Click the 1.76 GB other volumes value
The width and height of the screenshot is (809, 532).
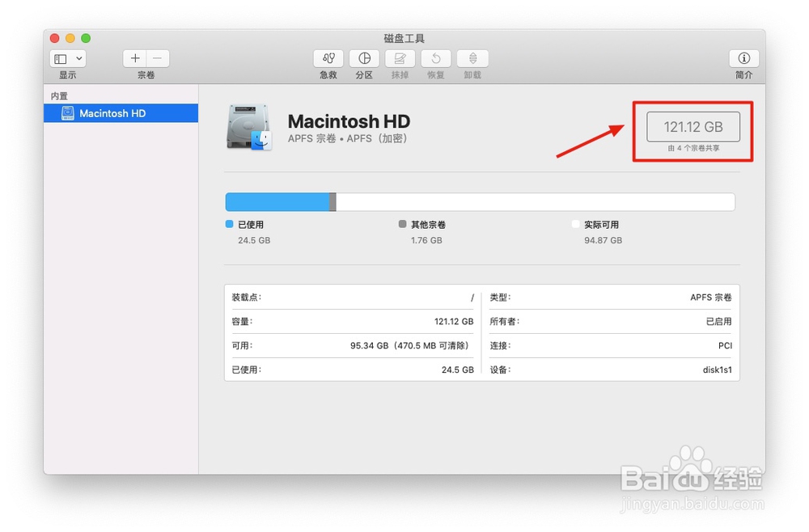(x=426, y=240)
